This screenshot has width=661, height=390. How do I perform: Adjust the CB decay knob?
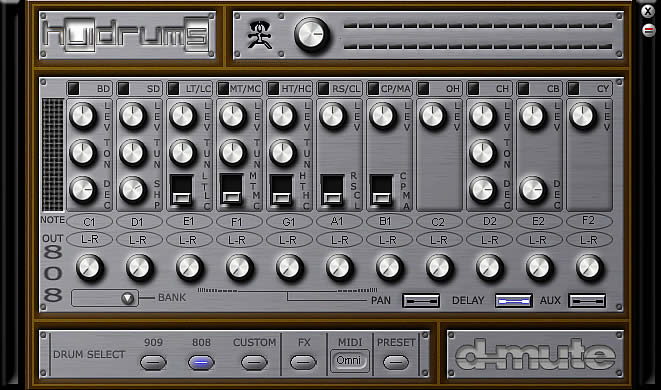coord(533,190)
